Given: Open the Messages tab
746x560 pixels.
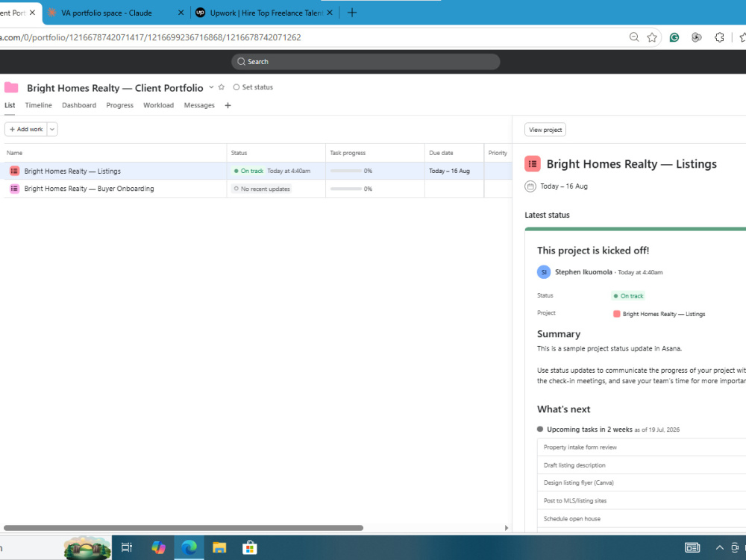Looking at the screenshot, I should [199, 105].
